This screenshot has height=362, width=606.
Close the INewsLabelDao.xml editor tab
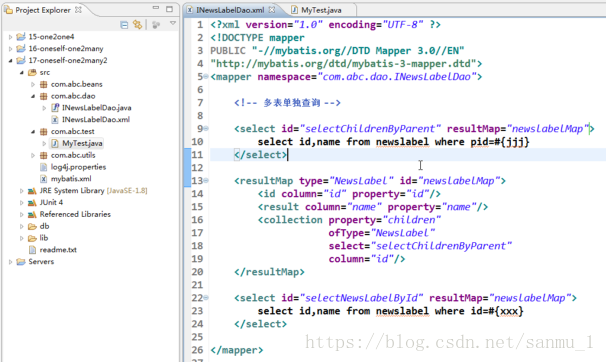[272, 10]
